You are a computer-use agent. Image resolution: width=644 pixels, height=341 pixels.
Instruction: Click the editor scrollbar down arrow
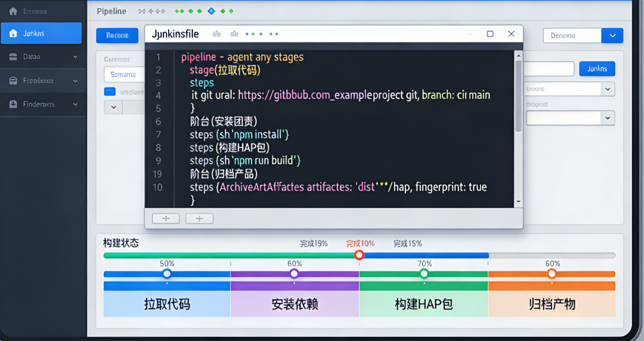[x=518, y=202]
